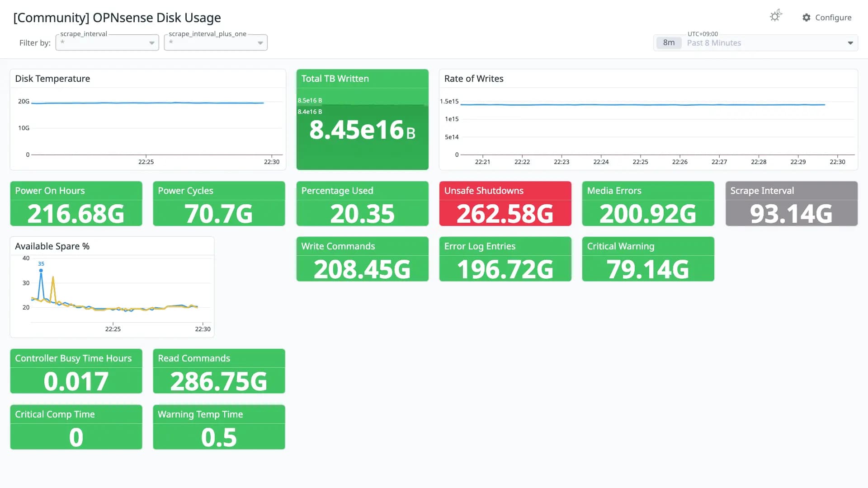
Task: Click the 8.4e16 B axis label
Action: point(310,112)
